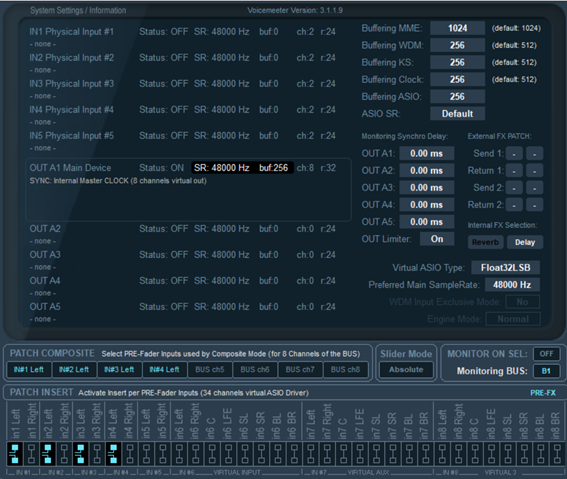The height and width of the screenshot is (479, 567).
Task: Toggle the in7 C patch insert icon
Action: (x=344, y=454)
